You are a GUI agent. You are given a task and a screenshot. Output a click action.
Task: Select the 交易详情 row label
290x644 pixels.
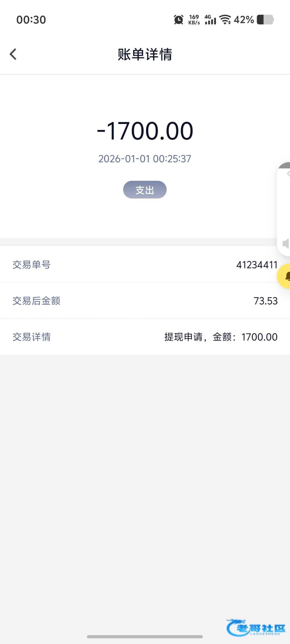tap(32, 337)
